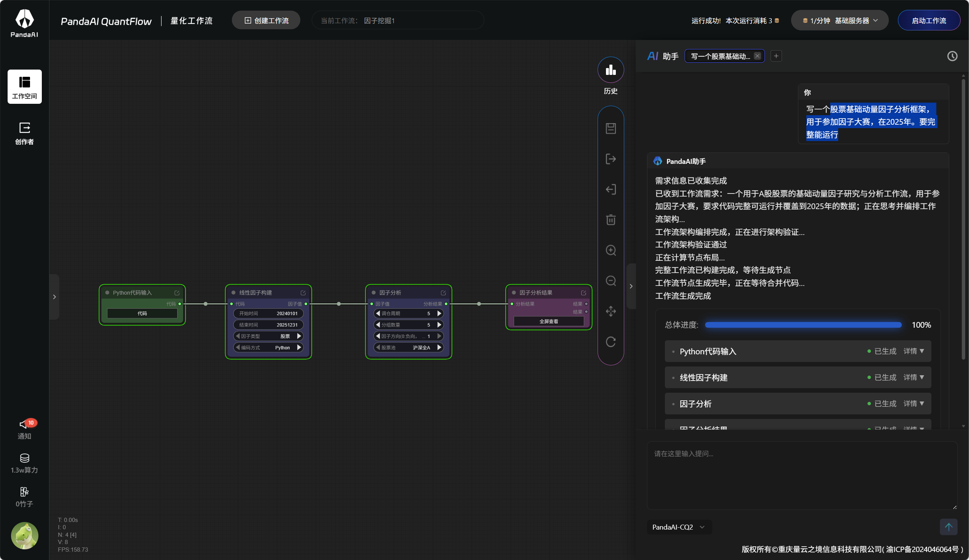Increase 调仓周期 with right arrow
The width and height of the screenshot is (969, 560).
[439, 314]
